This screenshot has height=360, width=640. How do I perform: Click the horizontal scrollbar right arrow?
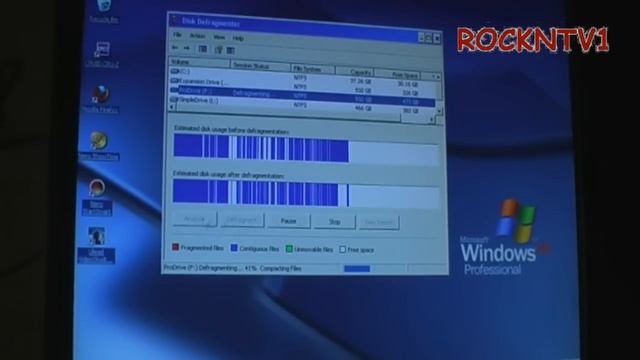coord(431,119)
